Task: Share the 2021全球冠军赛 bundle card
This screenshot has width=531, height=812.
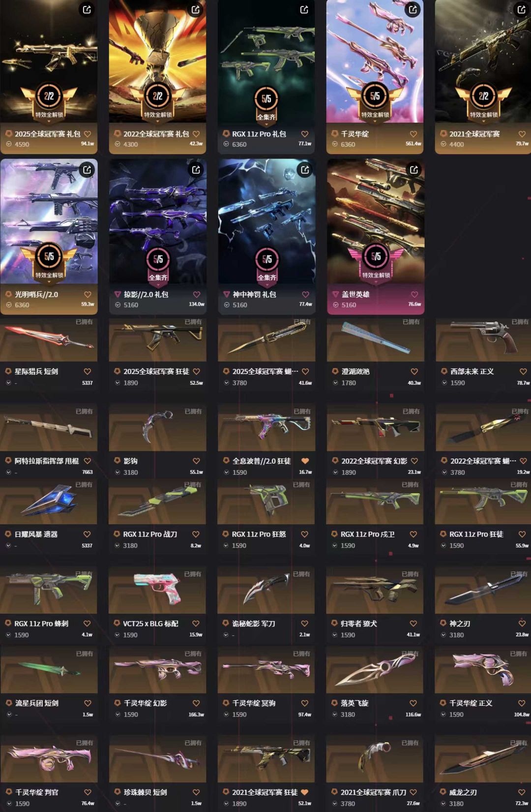Action: (x=522, y=9)
